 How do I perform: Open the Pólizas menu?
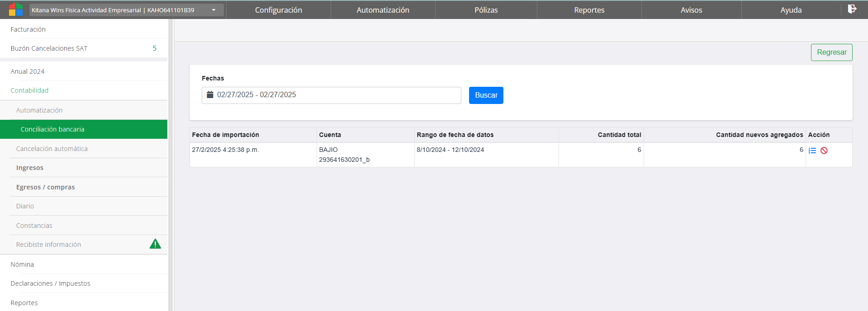click(x=486, y=10)
